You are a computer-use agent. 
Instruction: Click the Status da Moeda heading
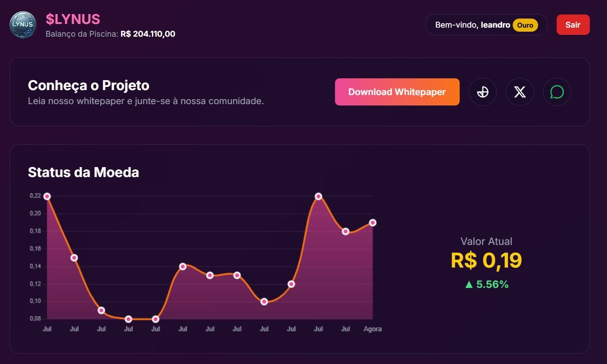pyautogui.click(x=83, y=172)
